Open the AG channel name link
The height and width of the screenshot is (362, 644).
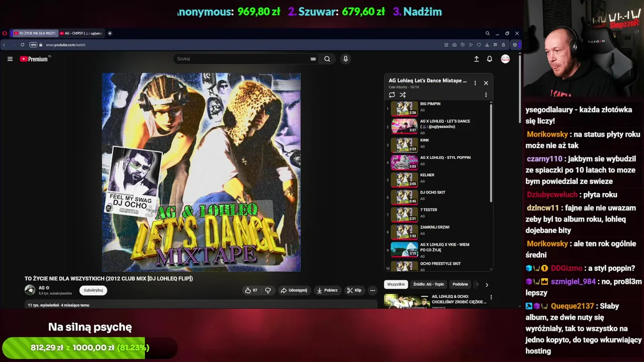pyautogui.click(x=42, y=288)
